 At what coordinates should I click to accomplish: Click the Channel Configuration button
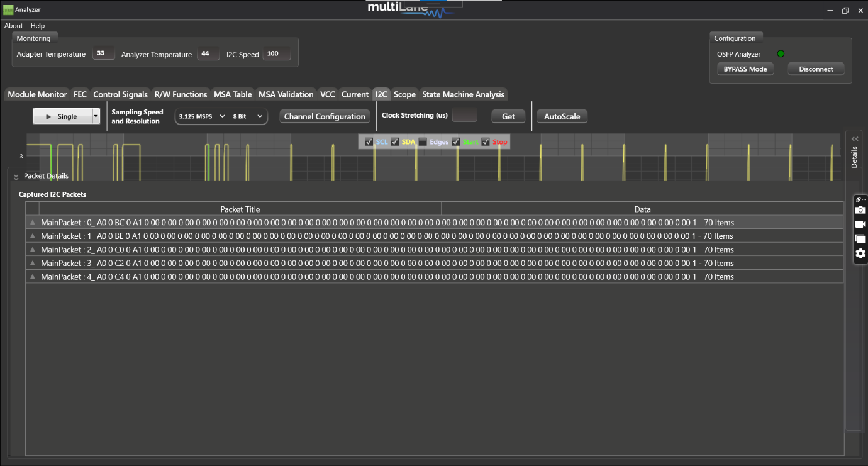325,116
